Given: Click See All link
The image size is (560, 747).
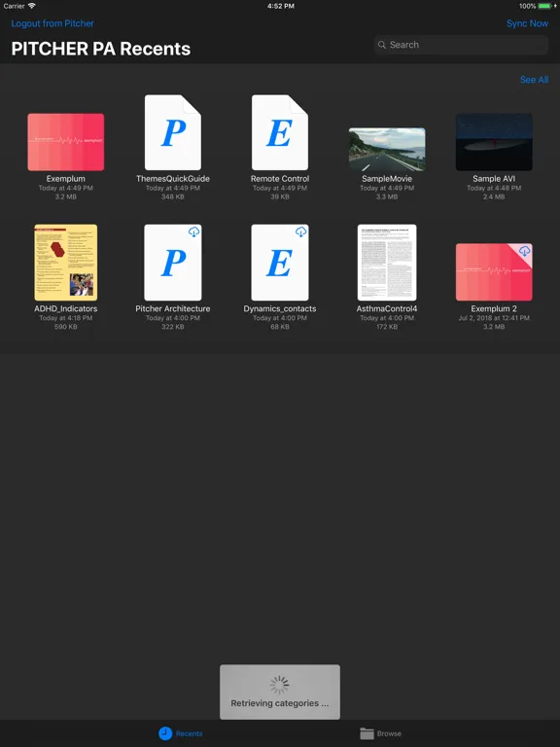Looking at the screenshot, I should (534, 80).
